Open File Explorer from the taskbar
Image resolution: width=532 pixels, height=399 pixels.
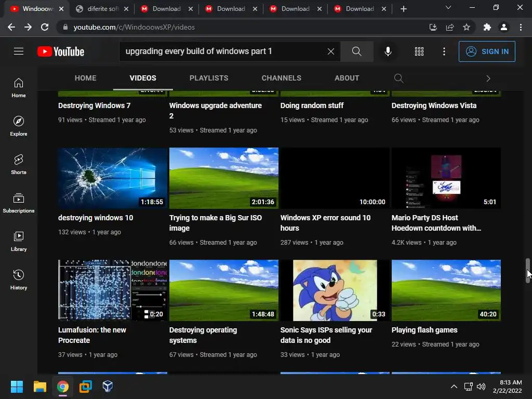[x=39, y=387]
